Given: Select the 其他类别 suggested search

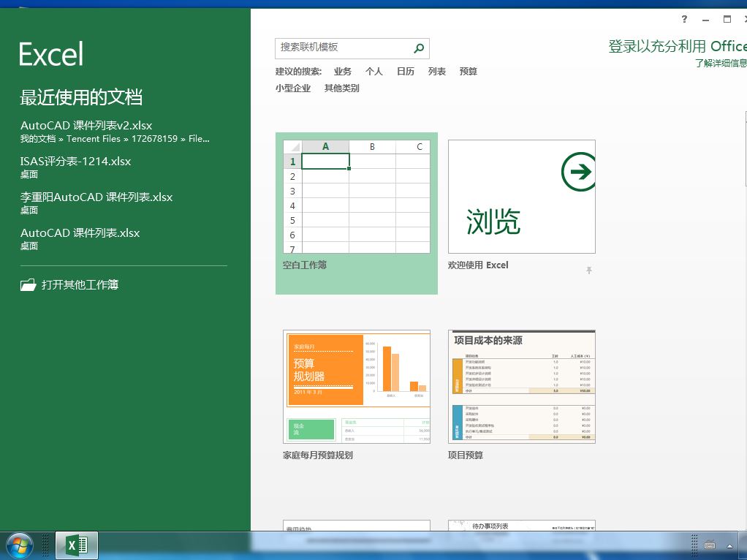Looking at the screenshot, I should [x=341, y=88].
